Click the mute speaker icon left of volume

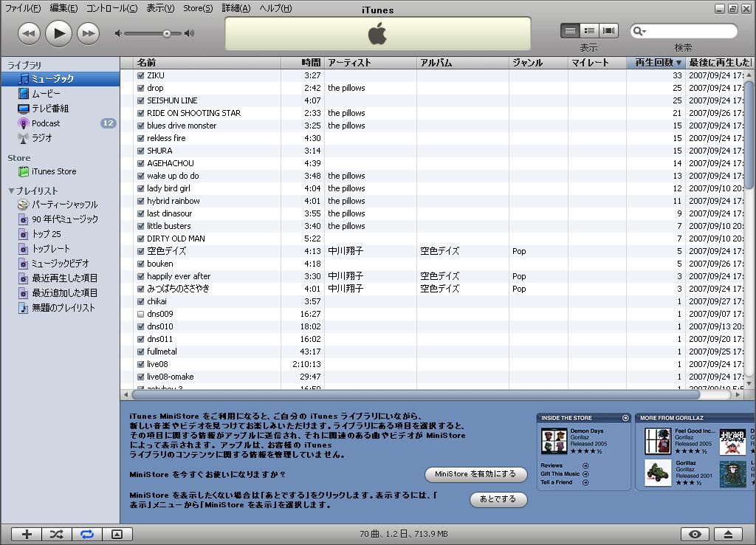click(x=118, y=33)
